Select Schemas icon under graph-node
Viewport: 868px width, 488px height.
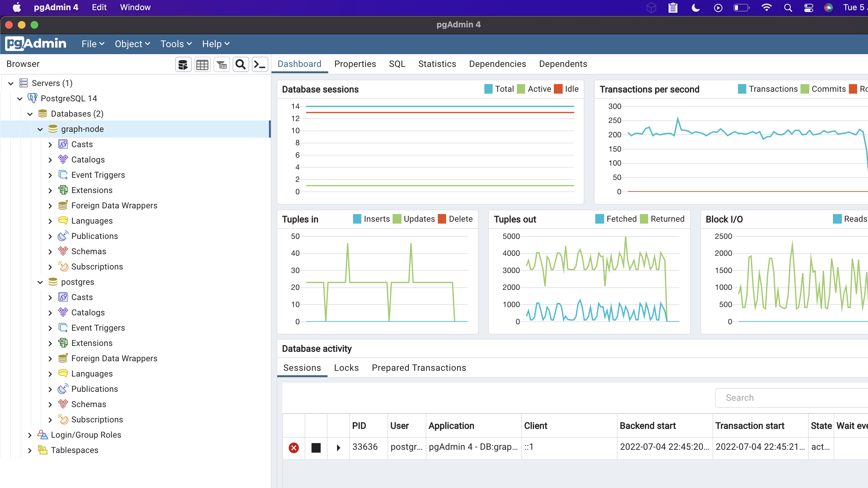tap(63, 251)
